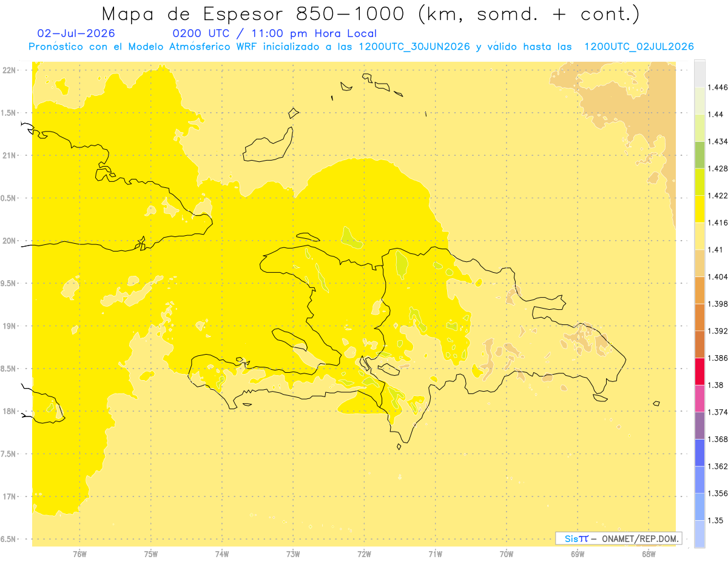Viewport: 728px width, 562px height.
Task: Click the tan swatch between 1.404 and 1.41
Action: pyautogui.click(x=699, y=263)
